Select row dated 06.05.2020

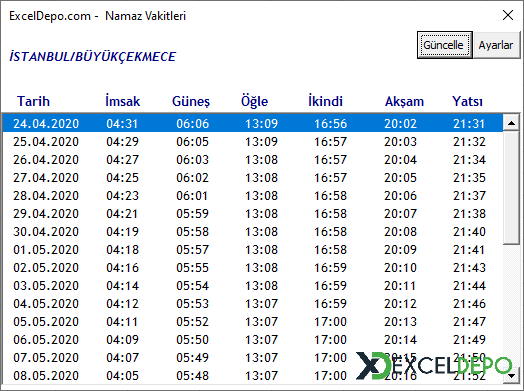(x=253, y=340)
